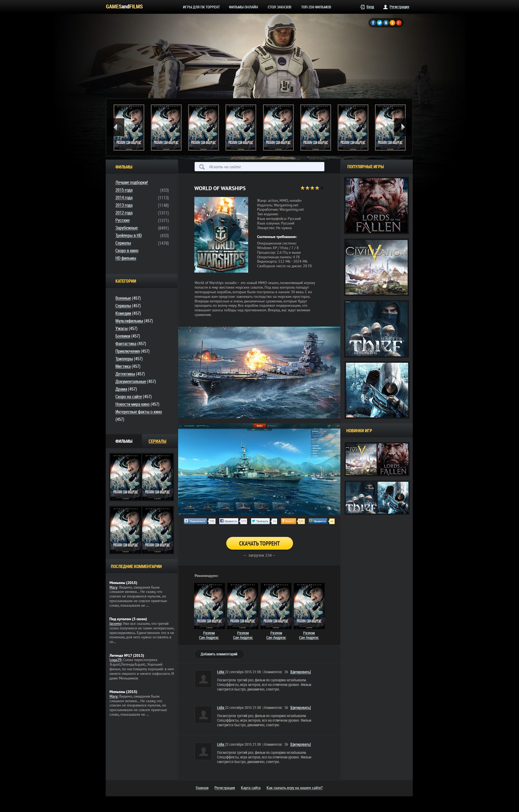Click the Класс! Odnoklassniki share button
Viewport: 519px width, 812px height.
point(288,521)
